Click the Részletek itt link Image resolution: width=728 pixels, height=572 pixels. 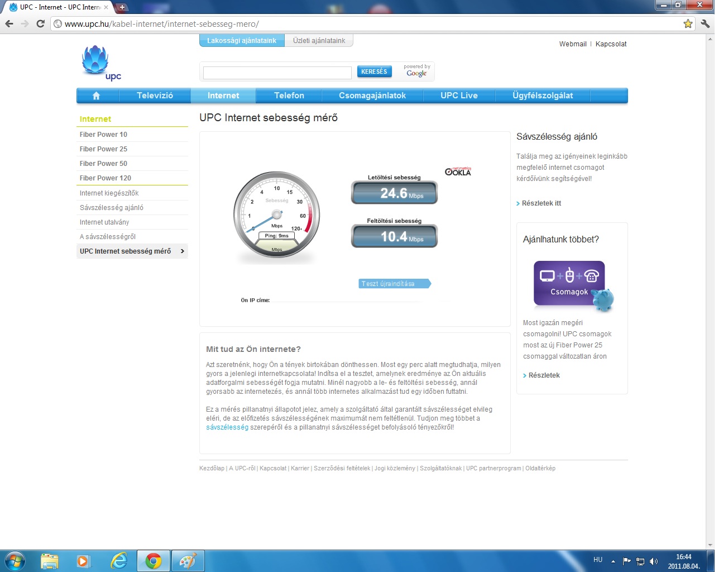coord(541,203)
